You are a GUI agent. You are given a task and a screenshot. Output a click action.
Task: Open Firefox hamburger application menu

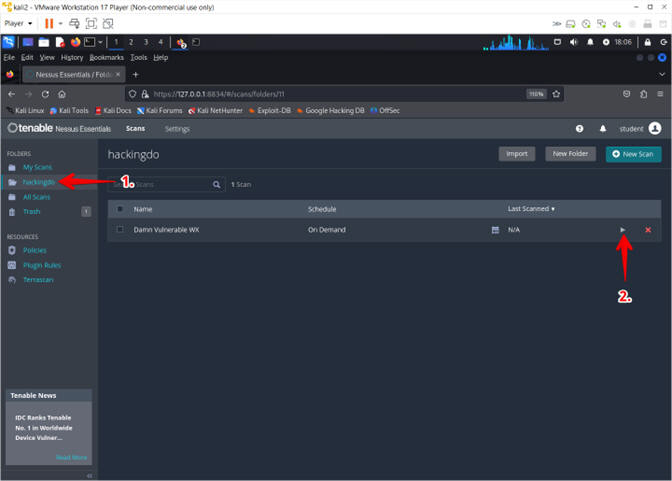tap(660, 94)
